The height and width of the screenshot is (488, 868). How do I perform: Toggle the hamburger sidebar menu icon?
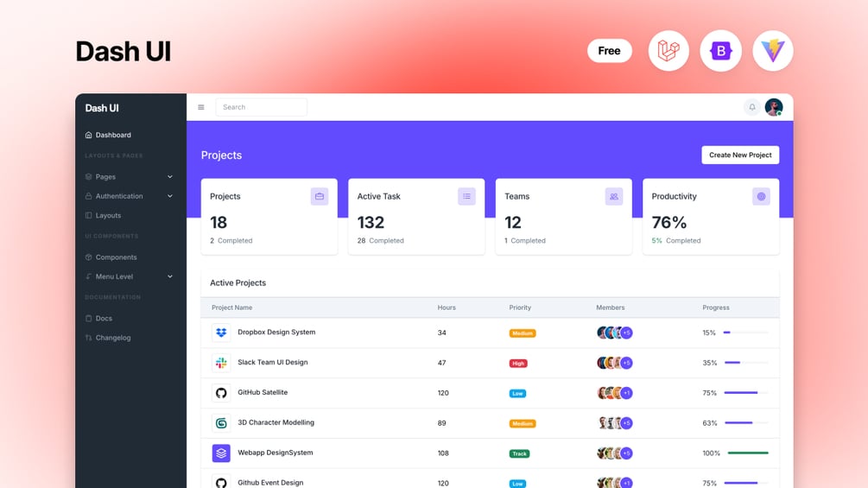[x=201, y=107]
